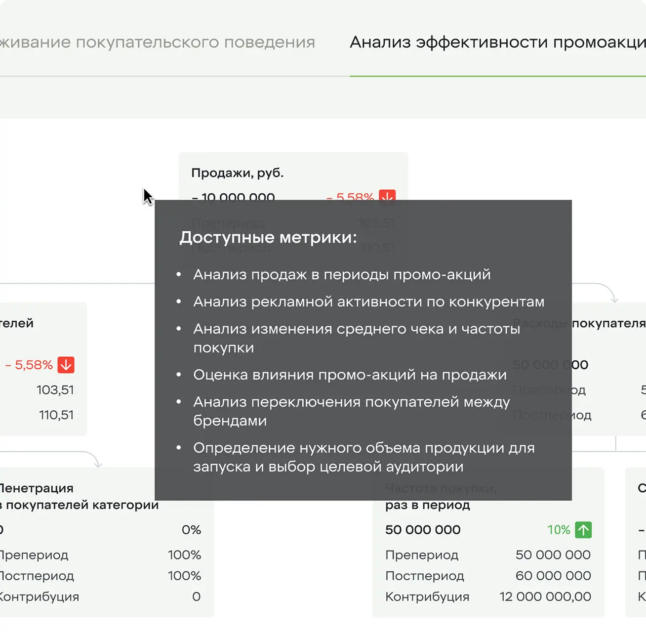Click curved connector arrow above Расходы покупателя card
This screenshot has width=646, height=644.
(x=614, y=297)
